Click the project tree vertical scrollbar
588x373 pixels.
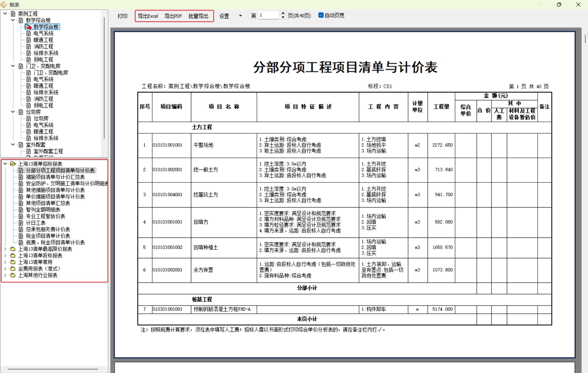point(104,78)
